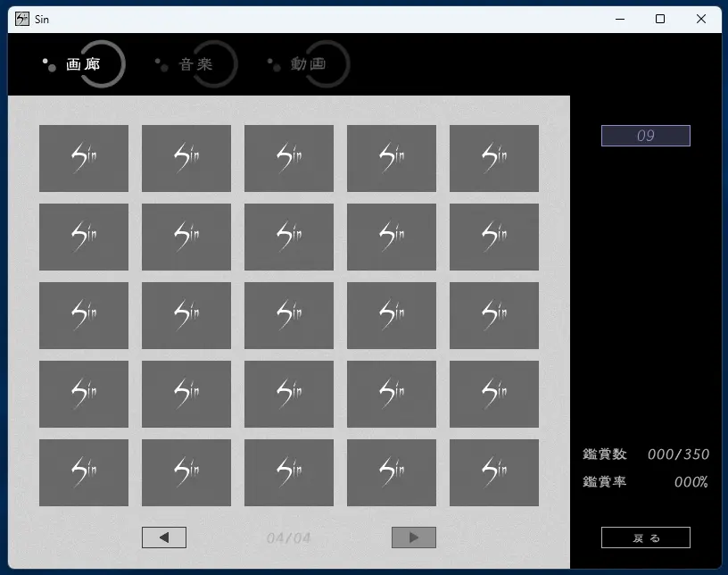This screenshot has height=575, width=728.
Task: Pick the third thumbnail in top row
Action: [289, 158]
